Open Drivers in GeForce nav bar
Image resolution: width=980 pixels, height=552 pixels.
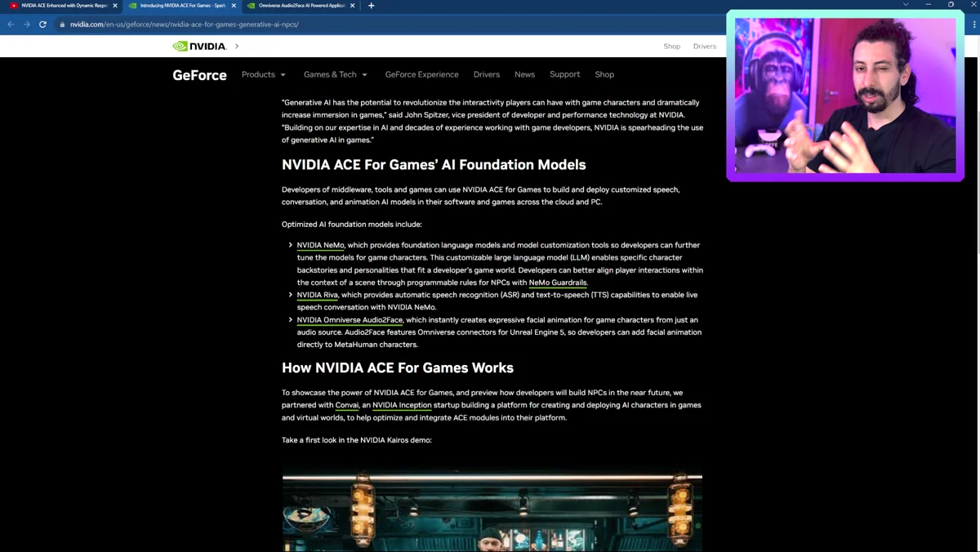487,74
